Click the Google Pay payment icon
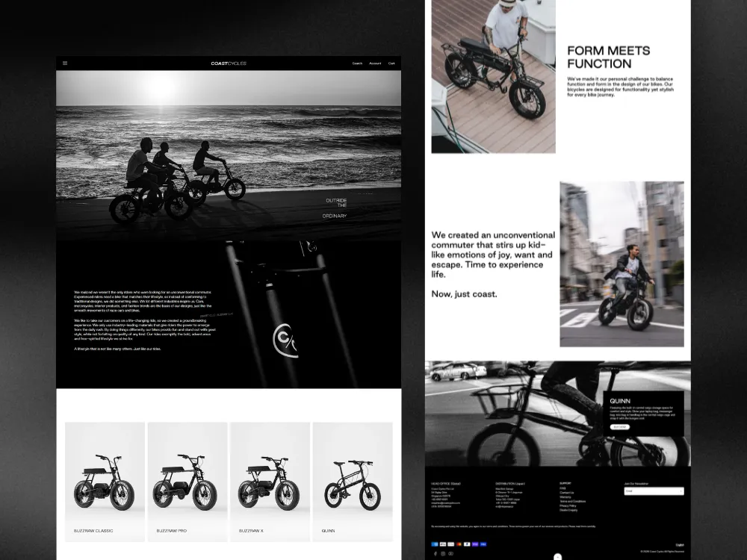This screenshot has height=560, width=747. pyautogui.click(x=450, y=544)
